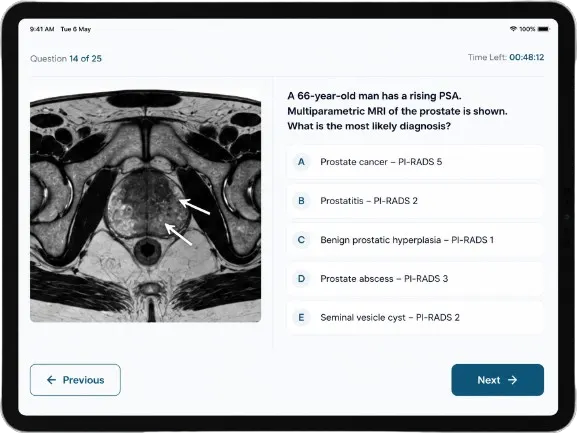
Task: Choose answer C Benign prostatic hyperplasia
Action: [x=415, y=240]
